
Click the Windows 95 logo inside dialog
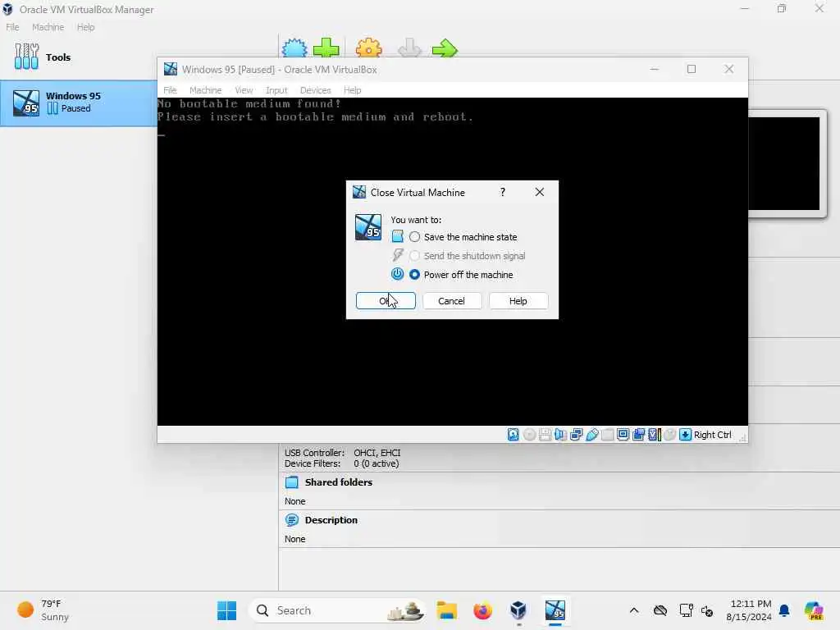[368, 227]
